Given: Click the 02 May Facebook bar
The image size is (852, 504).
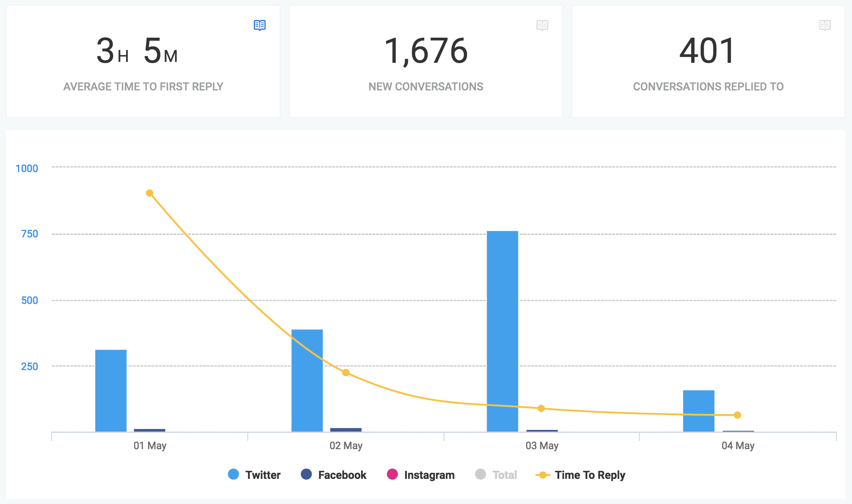Looking at the screenshot, I should coord(346,429).
